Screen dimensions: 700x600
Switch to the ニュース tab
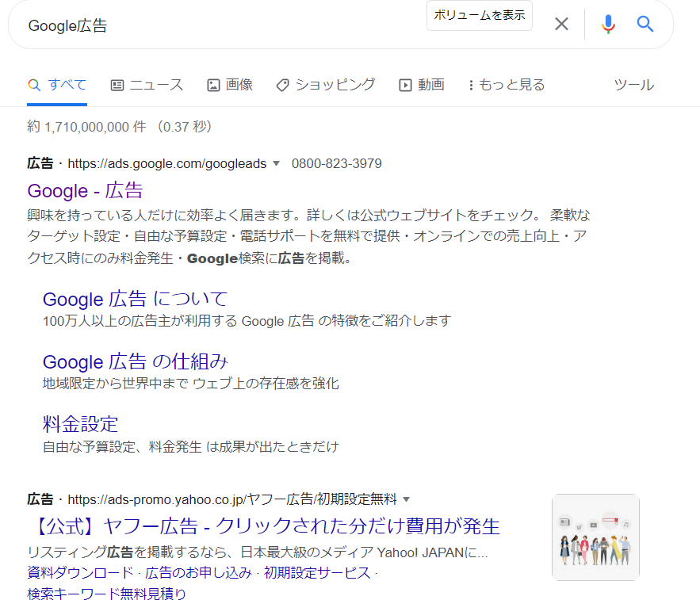click(x=147, y=85)
